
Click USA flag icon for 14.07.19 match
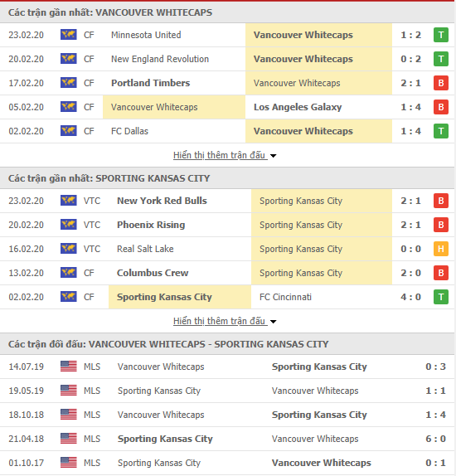pyautogui.click(x=68, y=366)
